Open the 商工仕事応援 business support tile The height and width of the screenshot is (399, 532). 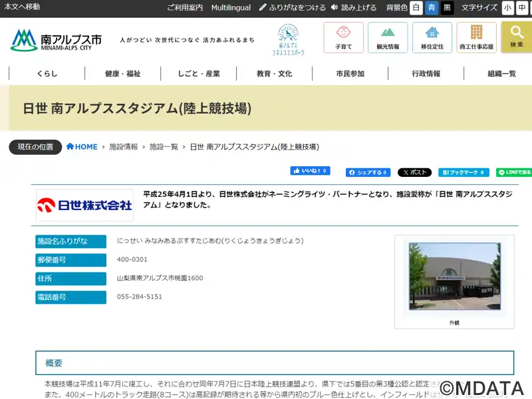click(x=476, y=37)
